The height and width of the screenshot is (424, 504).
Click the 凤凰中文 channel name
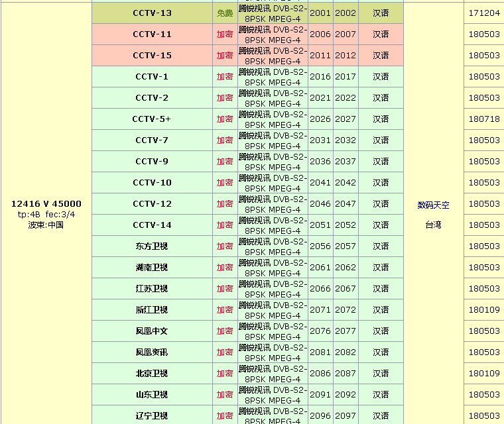point(152,331)
